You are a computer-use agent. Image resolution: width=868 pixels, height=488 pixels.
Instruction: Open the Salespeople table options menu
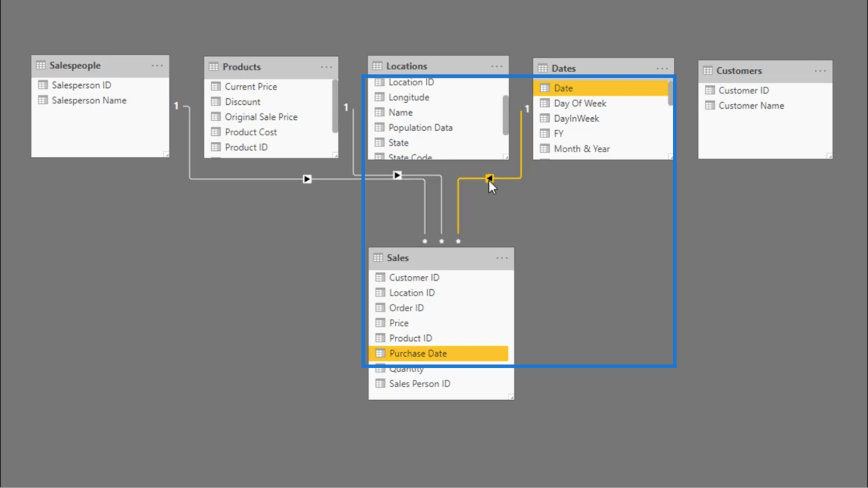point(157,66)
